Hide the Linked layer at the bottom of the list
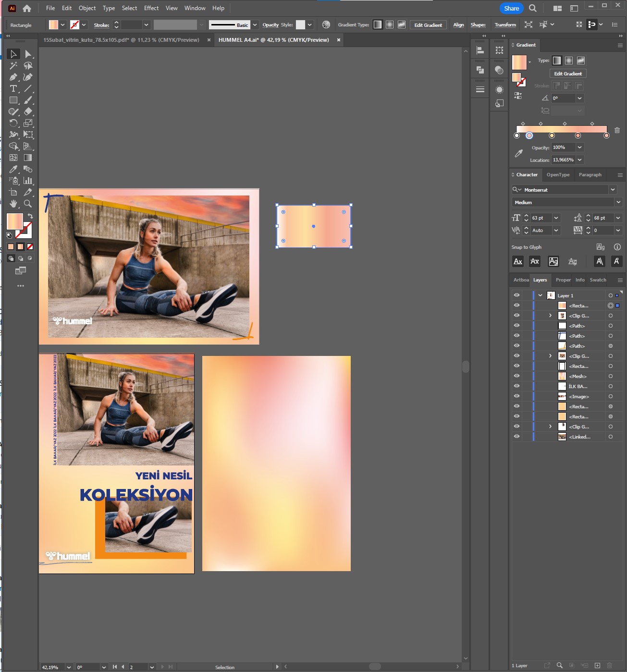 coord(516,437)
